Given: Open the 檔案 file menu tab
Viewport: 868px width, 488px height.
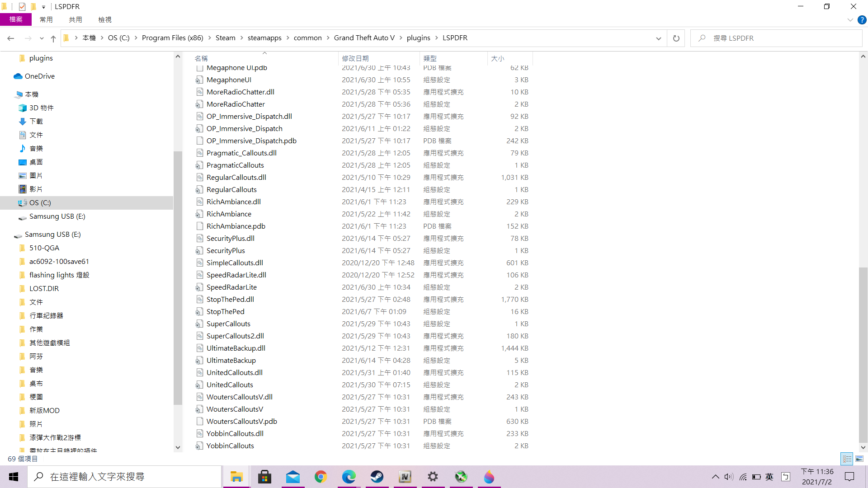Looking at the screenshot, I should 16,19.
